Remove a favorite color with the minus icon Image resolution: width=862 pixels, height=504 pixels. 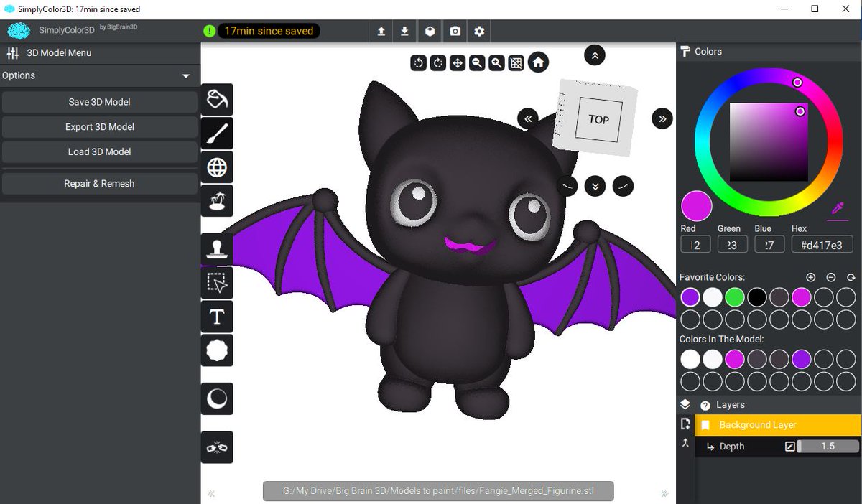click(x=831, y=277)
